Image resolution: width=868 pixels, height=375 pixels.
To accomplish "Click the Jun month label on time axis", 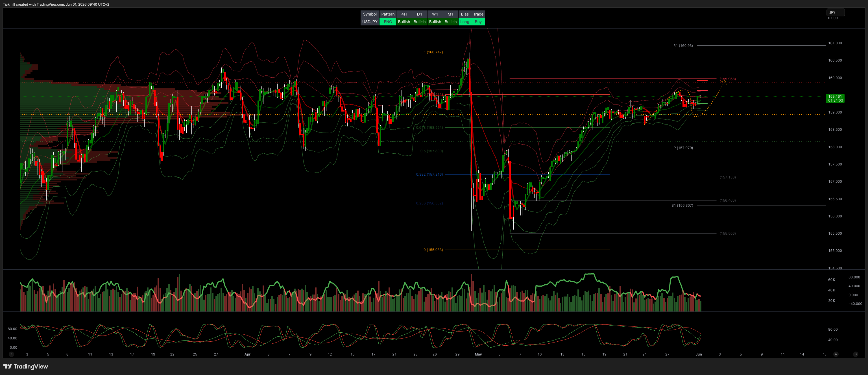I will point(699,354).
